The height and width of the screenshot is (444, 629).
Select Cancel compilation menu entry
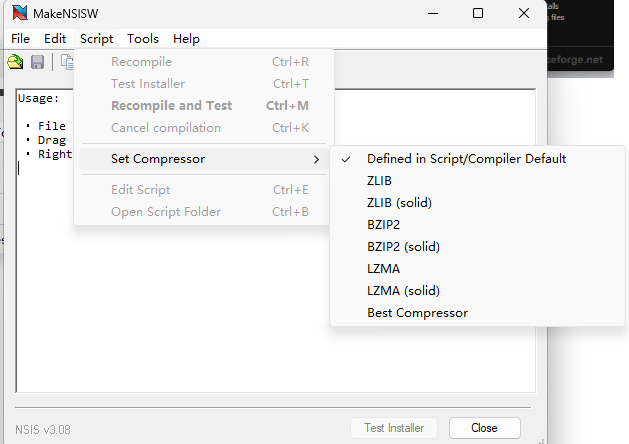pos(204,128)
